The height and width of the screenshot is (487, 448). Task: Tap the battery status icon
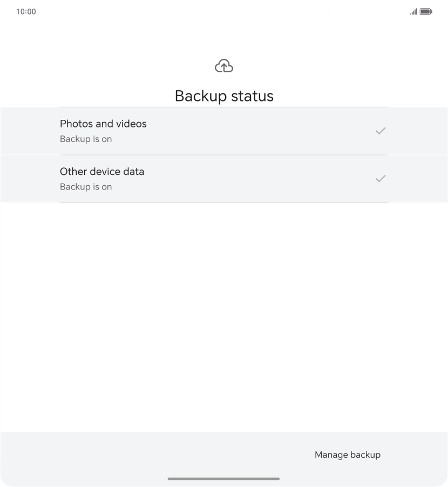pyautogui.click(x=425, y=10)
